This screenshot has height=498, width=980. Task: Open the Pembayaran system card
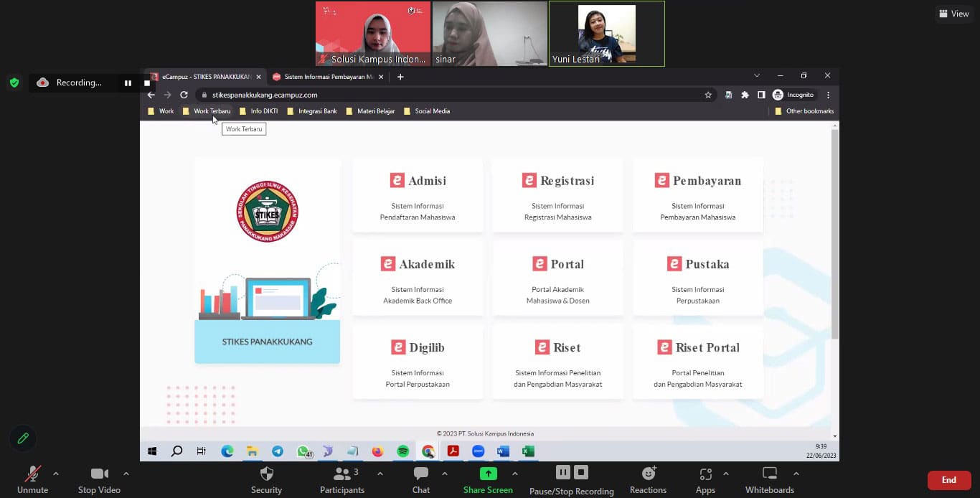698,195
